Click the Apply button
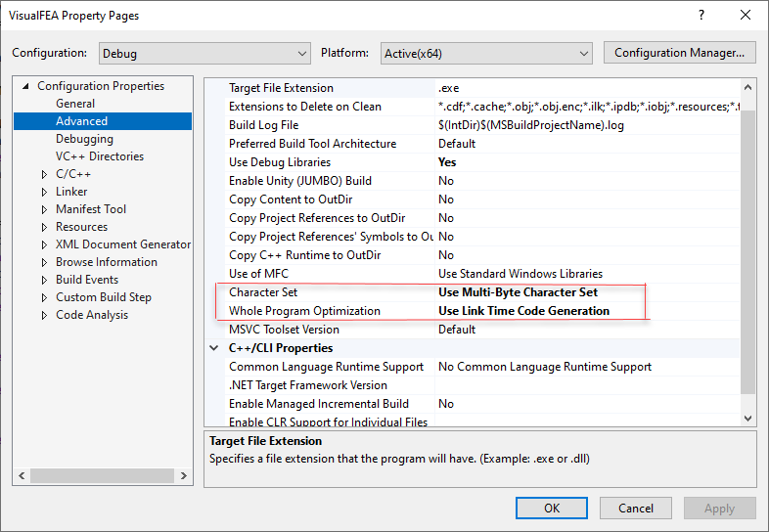The width and height of the screenshot is (769, 532). pyautogui.click(x=719, y=508)
